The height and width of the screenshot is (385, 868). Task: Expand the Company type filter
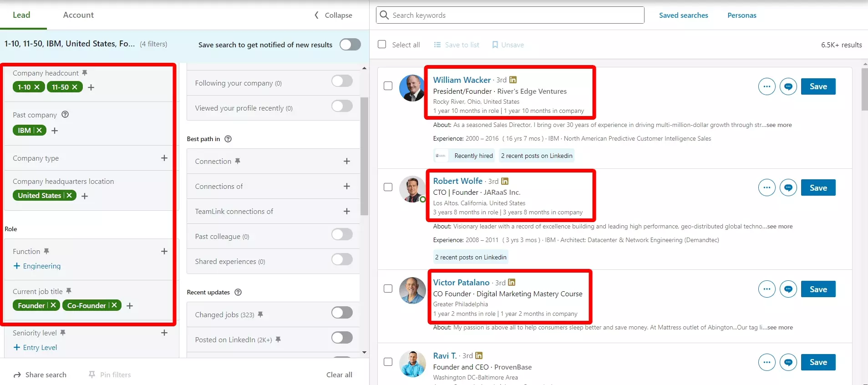[164, 158]
